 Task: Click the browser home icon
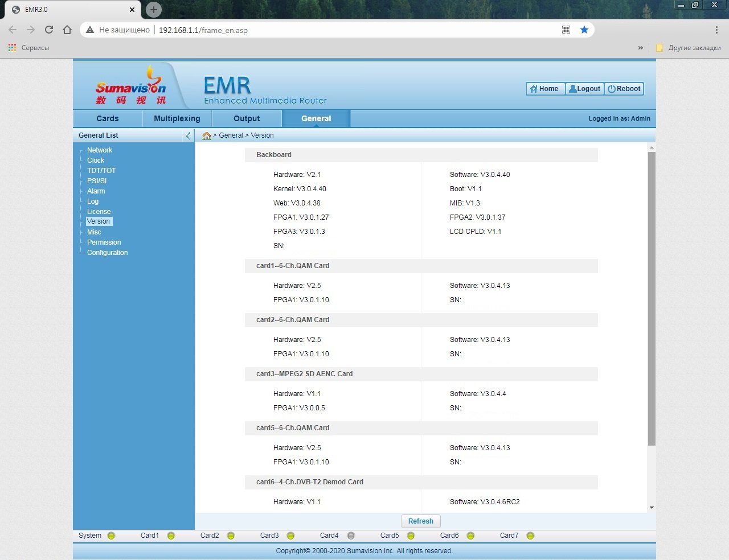point(67,30)
